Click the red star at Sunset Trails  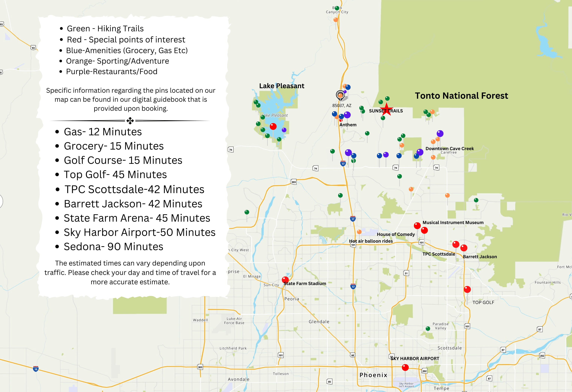tap(386, 110)
